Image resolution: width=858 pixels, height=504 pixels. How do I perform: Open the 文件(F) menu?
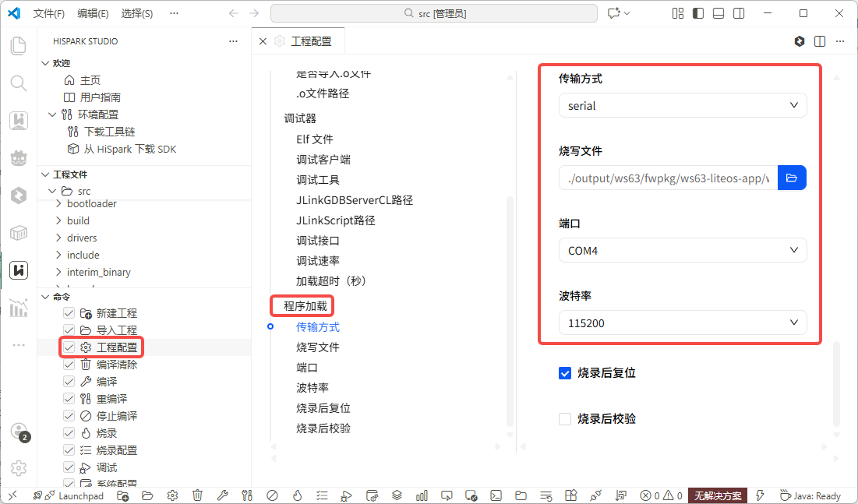point(48,13)
